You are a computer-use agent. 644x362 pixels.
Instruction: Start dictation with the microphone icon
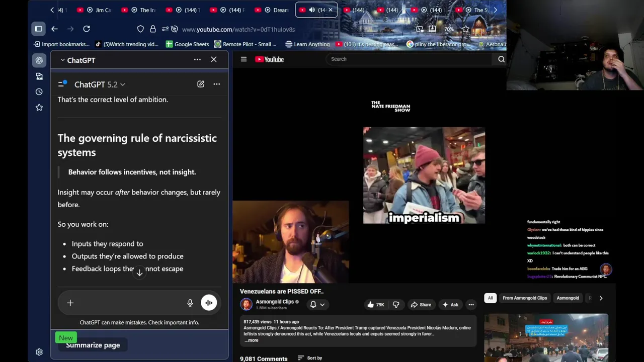[190, 303]
